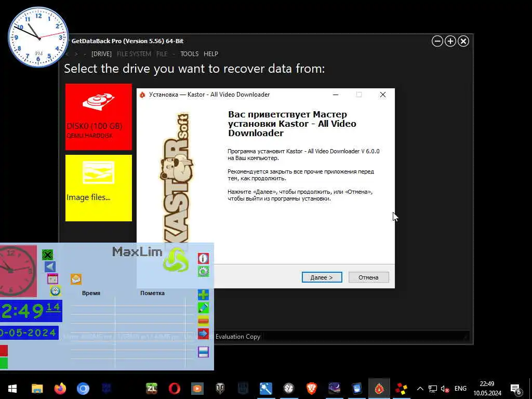Click Далее > button in Kastor installer

pos(322,277)
